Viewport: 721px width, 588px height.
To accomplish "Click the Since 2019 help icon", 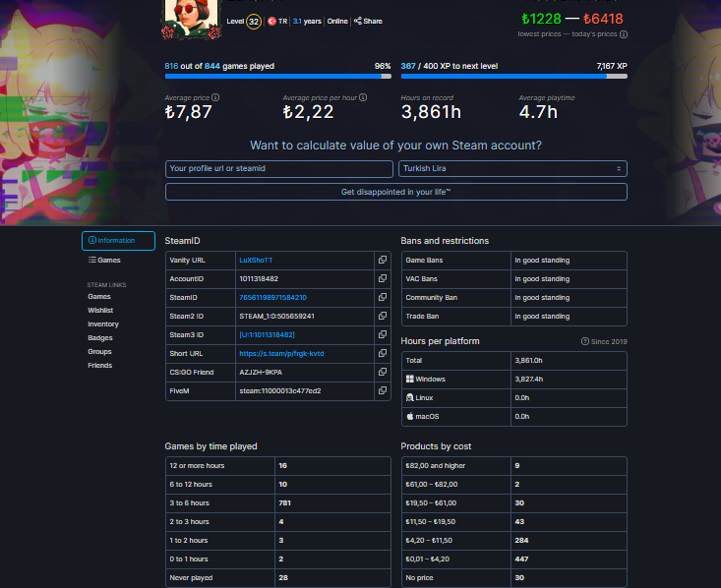I will pos(585,341).
